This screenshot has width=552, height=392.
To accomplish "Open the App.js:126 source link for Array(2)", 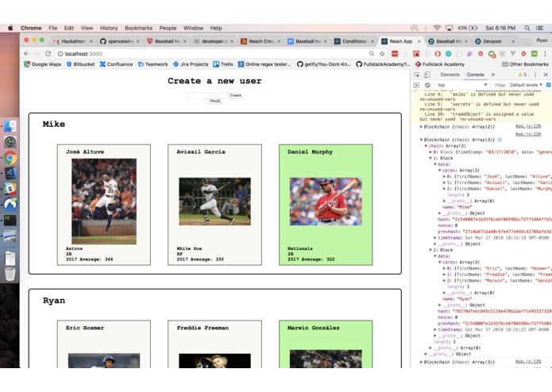I will pyautogui.click(x=527, y=126).
